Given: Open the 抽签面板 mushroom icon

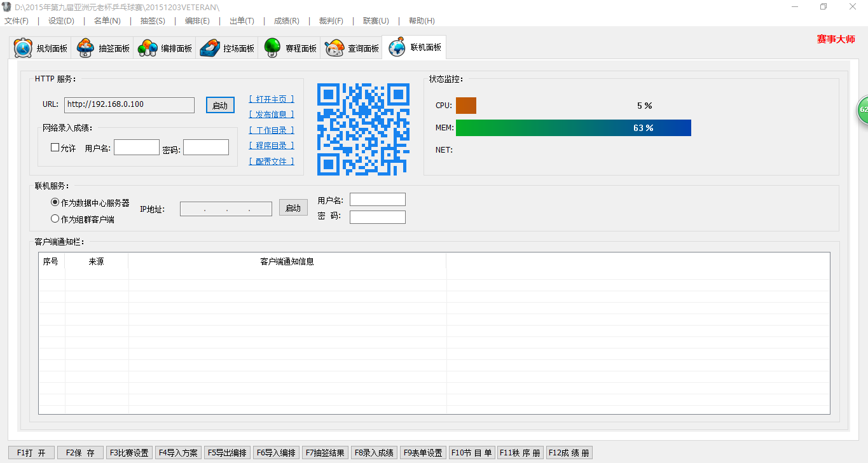Looking at the screenshot, I should pyautogui.click(x=86, y=48).
